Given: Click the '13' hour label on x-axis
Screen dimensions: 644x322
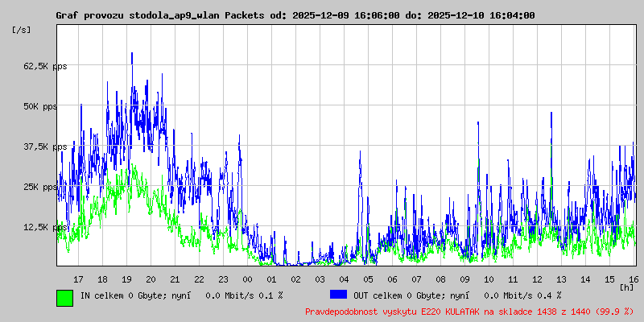Looking at the screenshot, I should coord(561,279).
